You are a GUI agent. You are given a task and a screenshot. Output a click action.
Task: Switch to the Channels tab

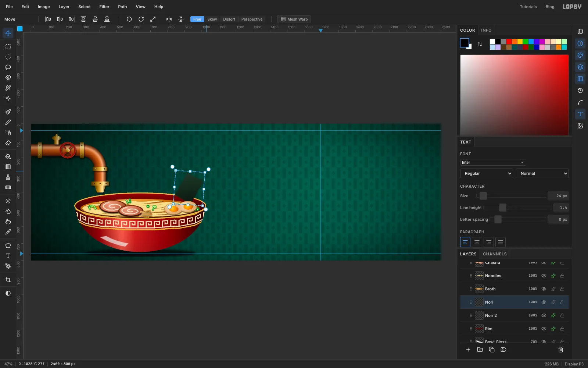click(x=495, y=254)
